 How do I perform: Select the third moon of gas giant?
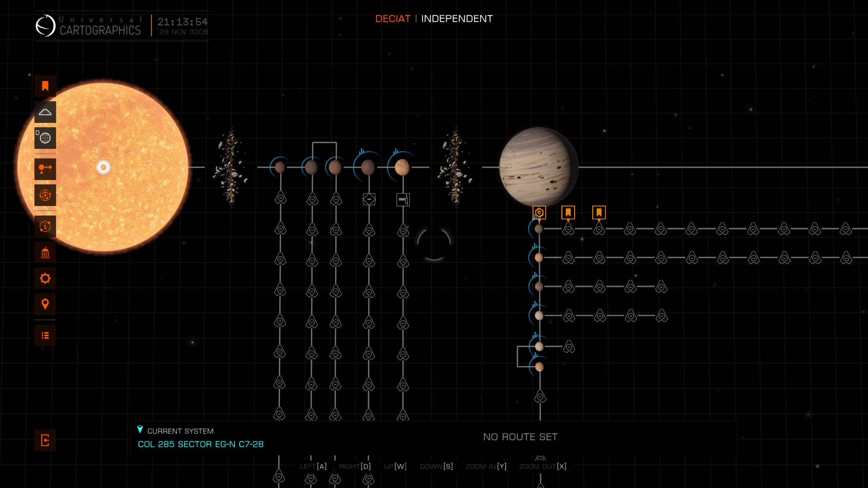coord(539,287)
